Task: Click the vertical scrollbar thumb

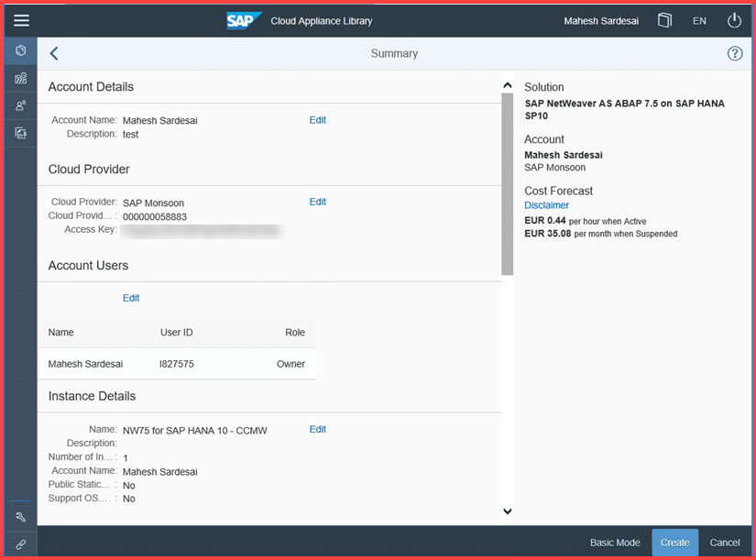Action: pos(508,184)
